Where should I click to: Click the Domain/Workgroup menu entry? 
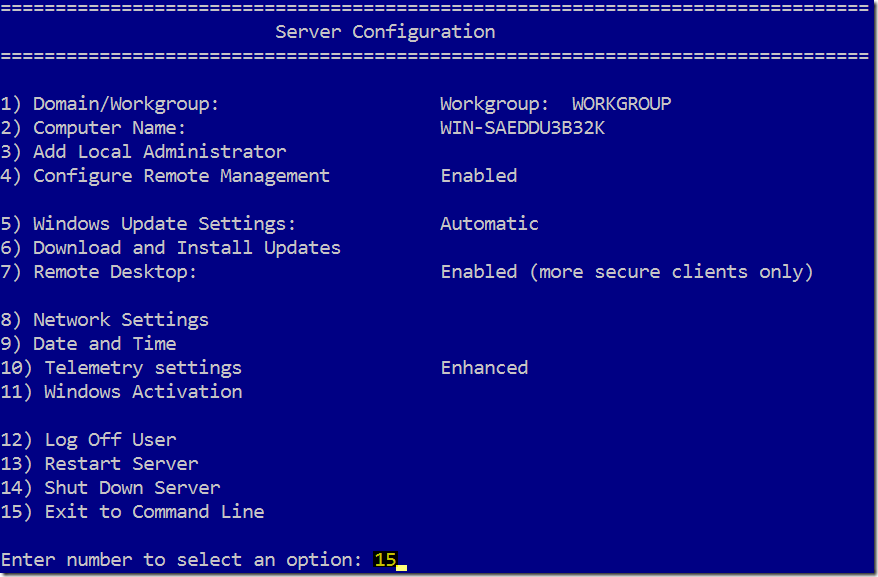109,104
